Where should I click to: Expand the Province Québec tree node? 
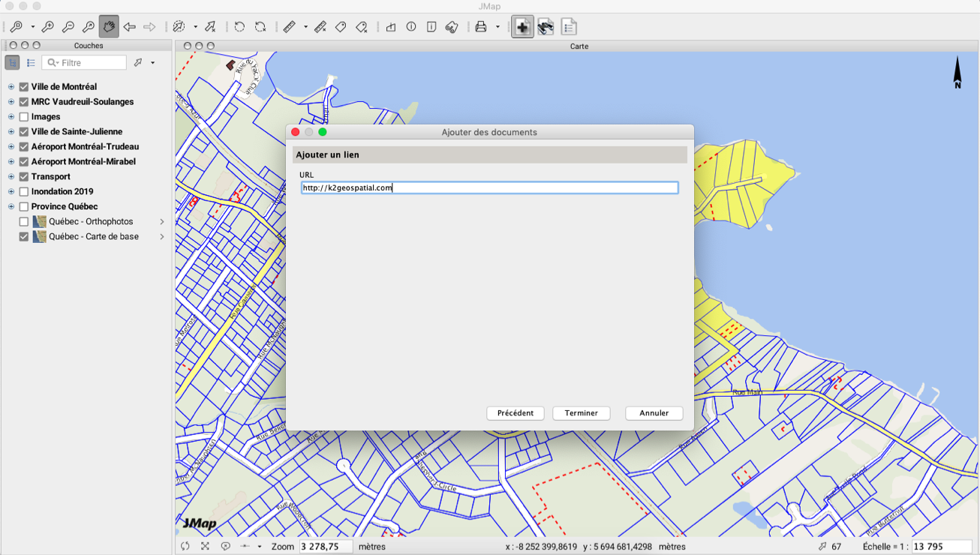point(11,207)
